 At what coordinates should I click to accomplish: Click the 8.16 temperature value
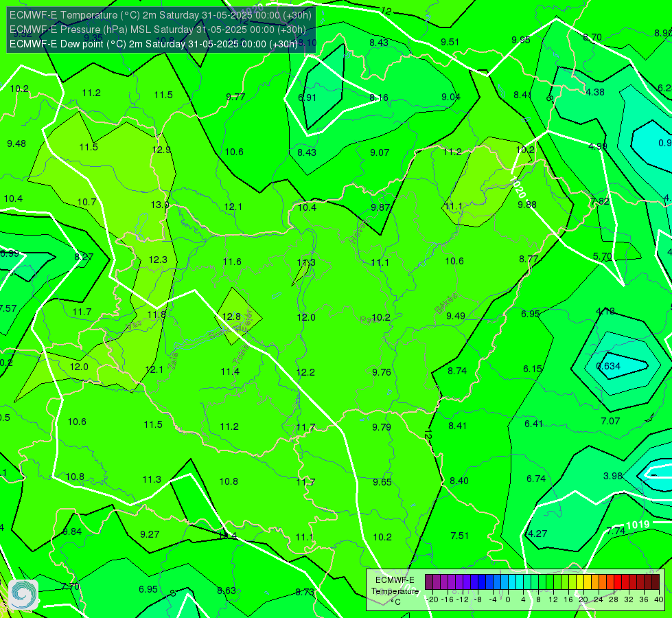coord(379,98)
